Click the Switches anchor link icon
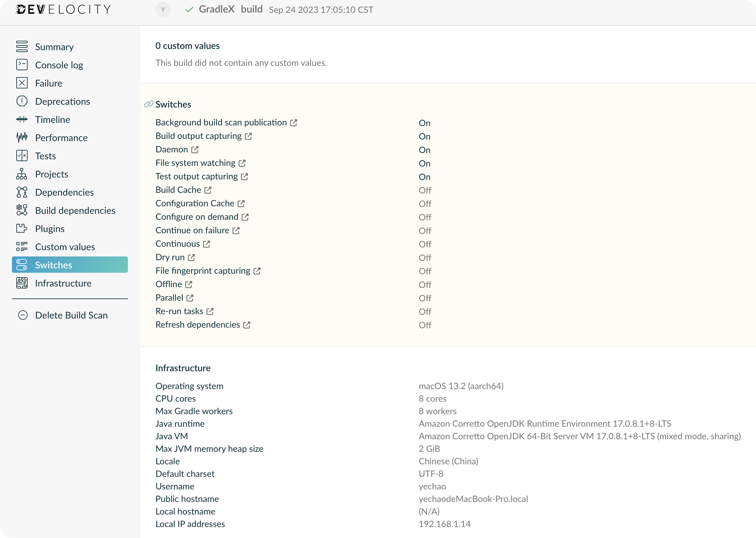Image resolution: width=756 pixels, height=538 pixels. [x=149, y=104]
